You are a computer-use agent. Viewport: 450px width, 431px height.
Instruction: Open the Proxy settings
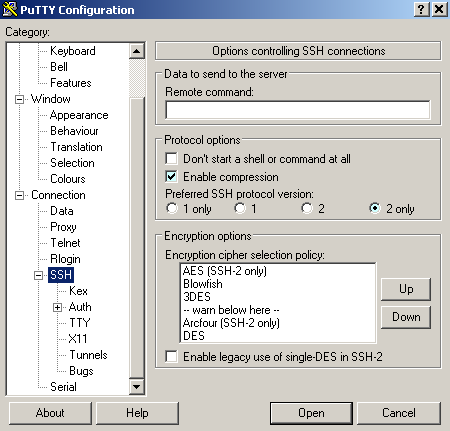pyautogui.click(x=63, y=227)
